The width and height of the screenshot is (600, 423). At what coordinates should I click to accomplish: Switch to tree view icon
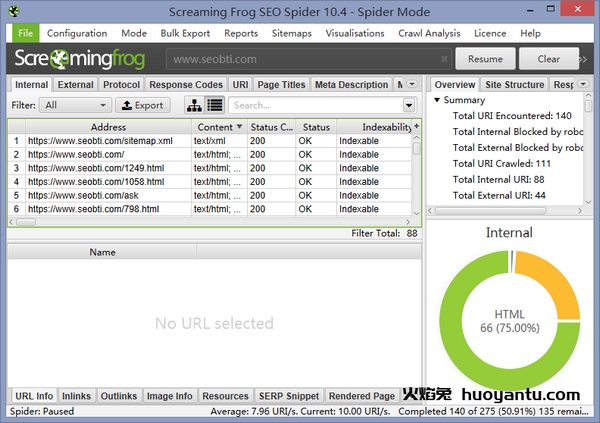click(193, 105)
